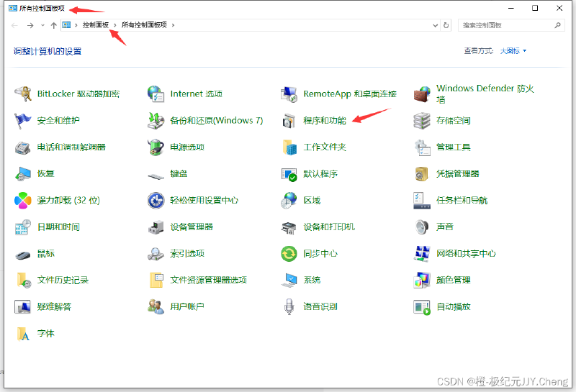The height and width of the screenshot is (392, 576).
Task: Open the 键盘 keyboard icon
Action: pos(156,176)
